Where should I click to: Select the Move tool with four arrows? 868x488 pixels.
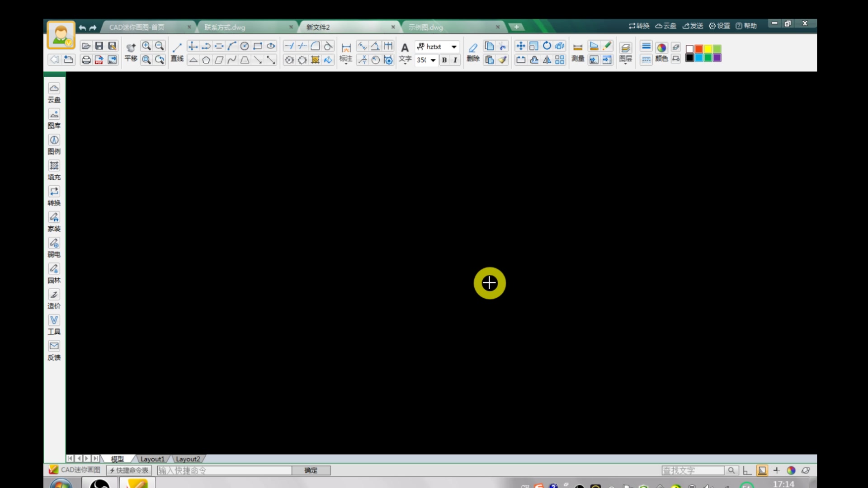coord(521,46)
